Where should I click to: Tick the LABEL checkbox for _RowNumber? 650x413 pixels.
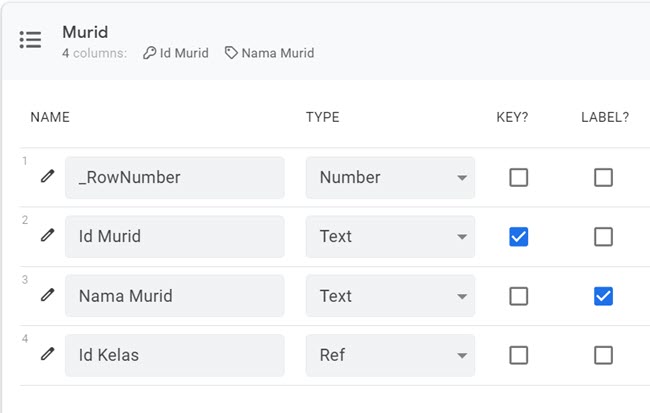(x=603, y=177)
